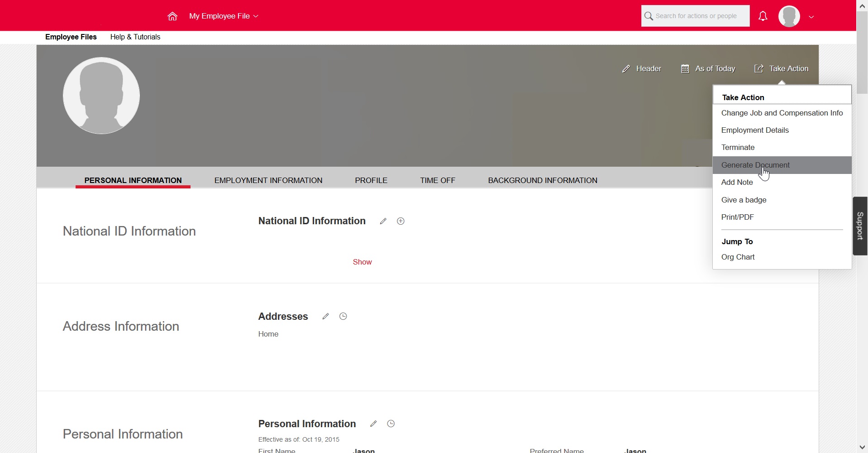
Task: Switch to the Personal Information tab
Action: 133,180
